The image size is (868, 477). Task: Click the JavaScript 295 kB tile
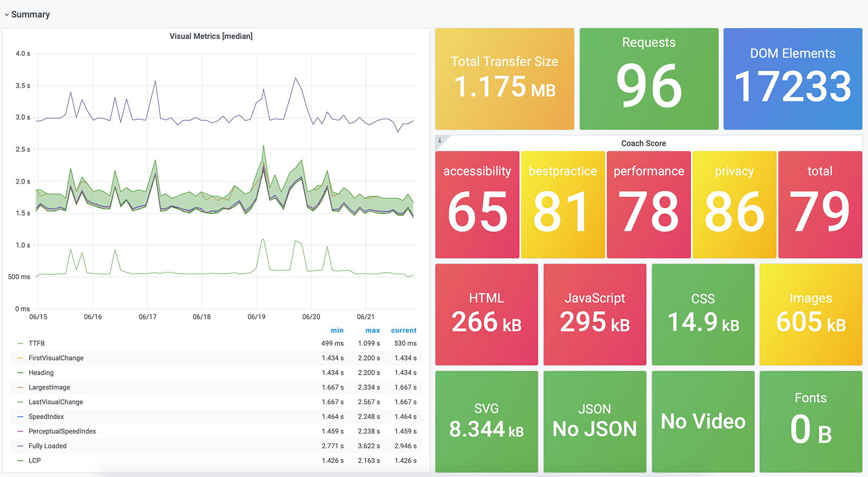pos(595,314)
